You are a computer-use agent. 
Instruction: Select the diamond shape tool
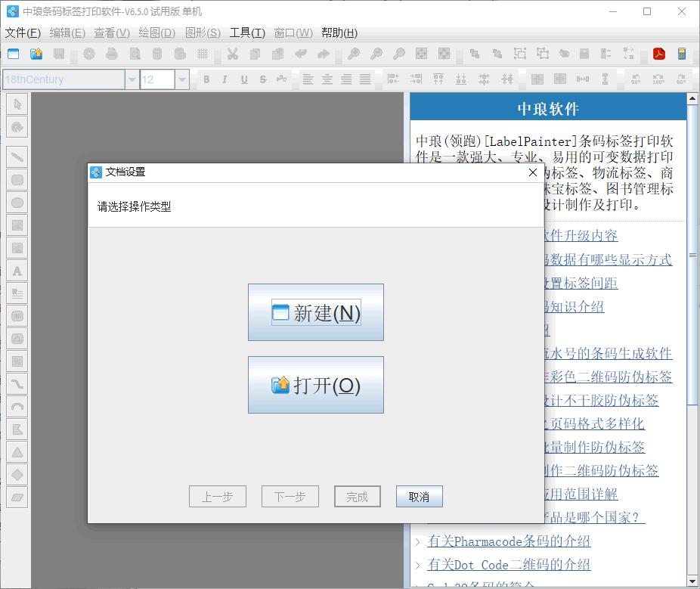coord(17,475)
